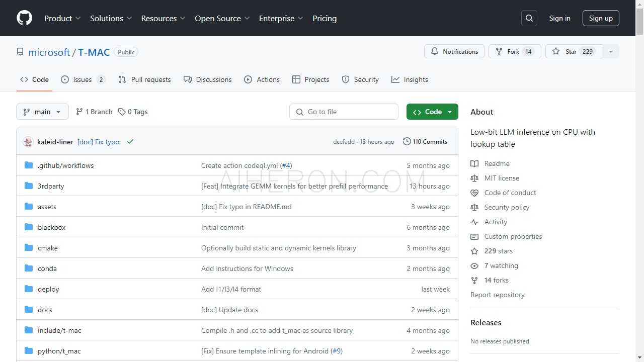This screenshot has width=644, height=362.
Task: Open the Discussions tab
Action: (208, 79)
